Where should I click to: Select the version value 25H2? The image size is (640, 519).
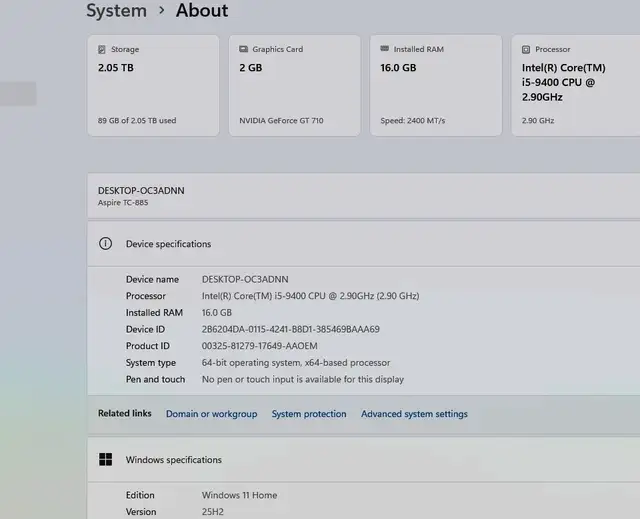coord(213,512)
